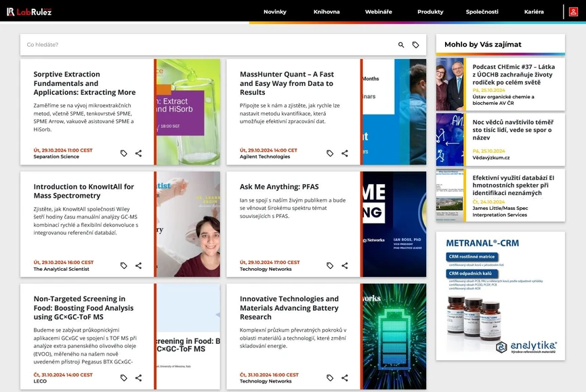Expand the Společnosti menu
Image resolution: width=586 pixels, height=392 pixels.
pyautogui.click(x=482, y=12)
